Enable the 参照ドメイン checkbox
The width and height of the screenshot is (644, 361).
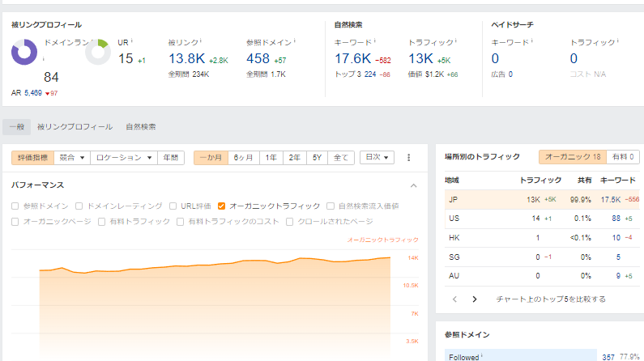(15, 206)
